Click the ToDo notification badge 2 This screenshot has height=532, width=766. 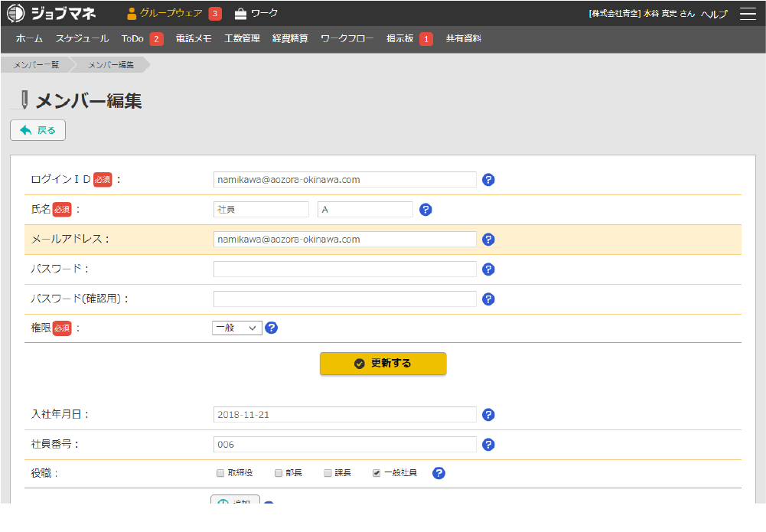point(156,39)
